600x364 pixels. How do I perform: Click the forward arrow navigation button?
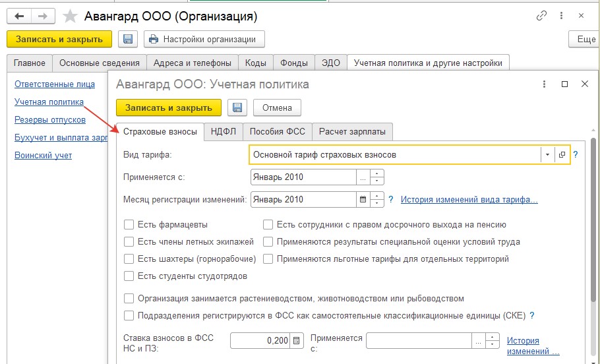click(x=43, y=16)
